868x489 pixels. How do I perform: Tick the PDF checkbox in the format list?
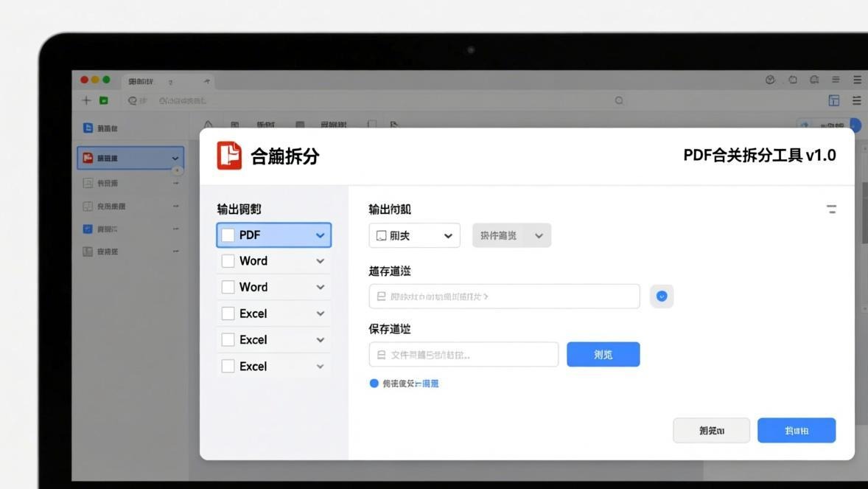coord(228,235)
